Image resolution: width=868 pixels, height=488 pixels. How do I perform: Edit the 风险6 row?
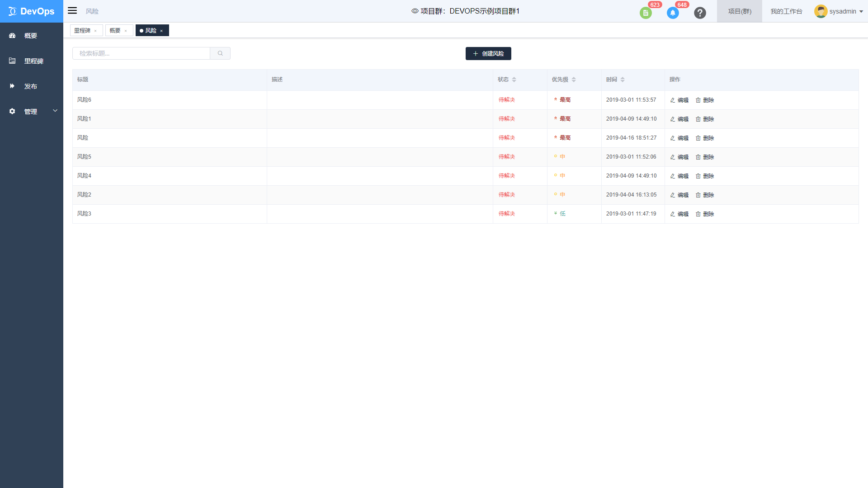679,100
